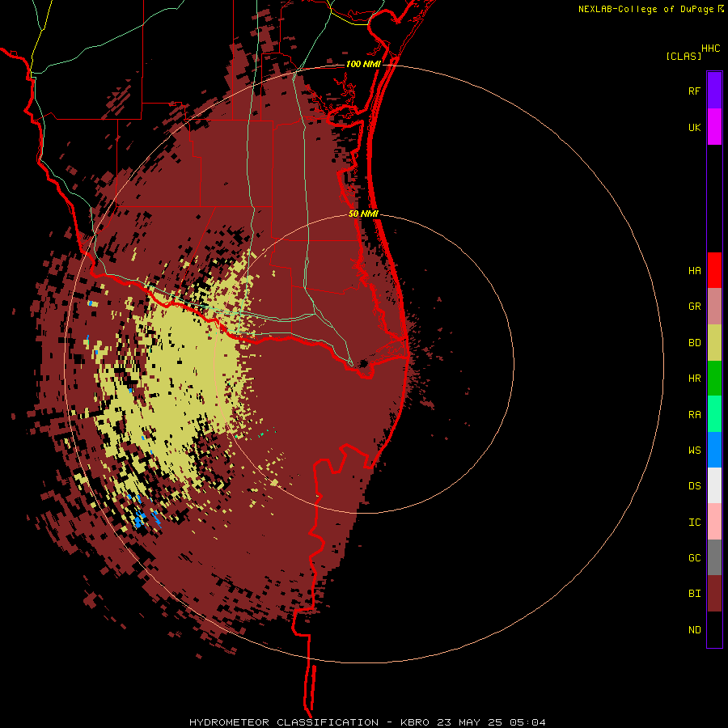Click the black radar site dot

pos(363,363)
